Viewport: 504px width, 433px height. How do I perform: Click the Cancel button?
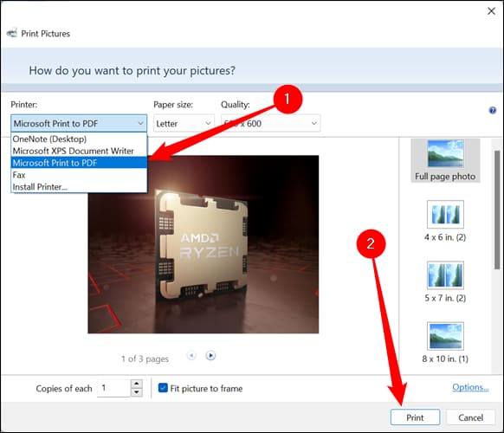coord(470,417)
